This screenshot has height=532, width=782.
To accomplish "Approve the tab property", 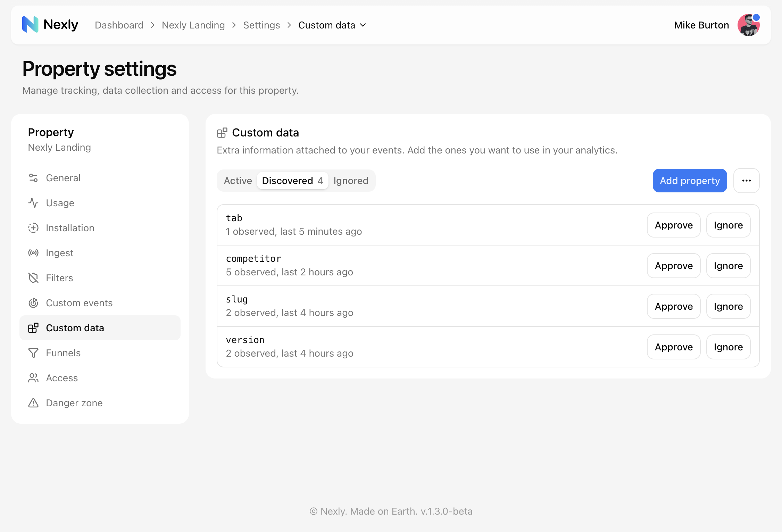I will pyautogui.click(x=674, y=225).
